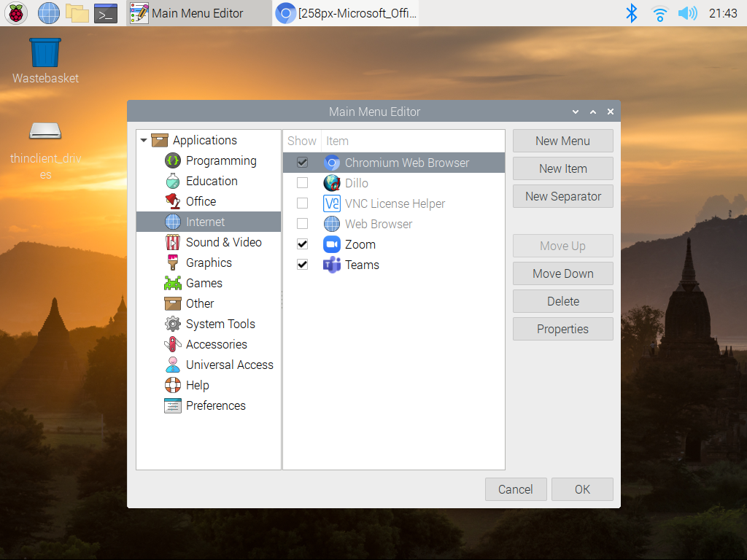Click the Games invader icon
This screenshot has height=560, width=747.
click(x=172, y=284)
